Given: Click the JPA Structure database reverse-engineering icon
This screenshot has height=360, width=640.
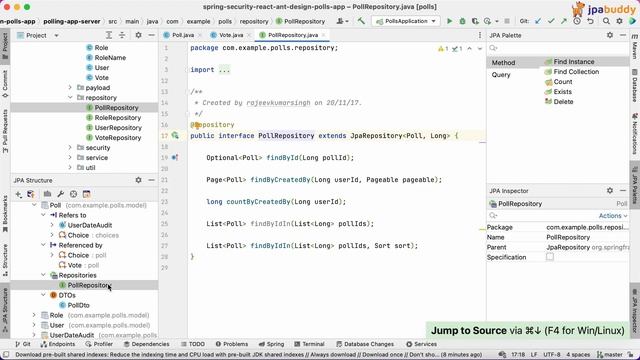Looking at the screenshot, I should [x=31, y=194].
